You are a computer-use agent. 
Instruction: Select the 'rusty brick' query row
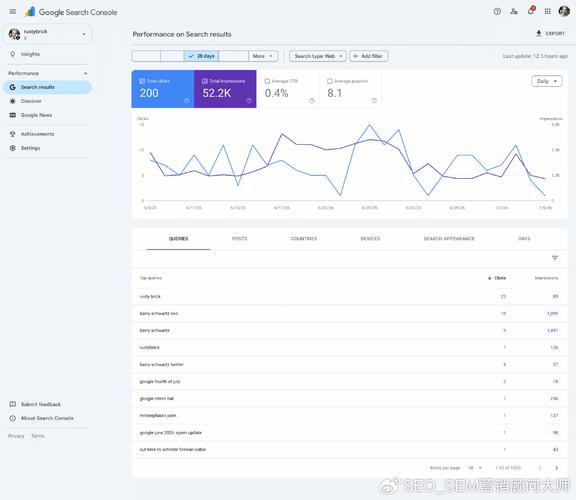point(349,296)
